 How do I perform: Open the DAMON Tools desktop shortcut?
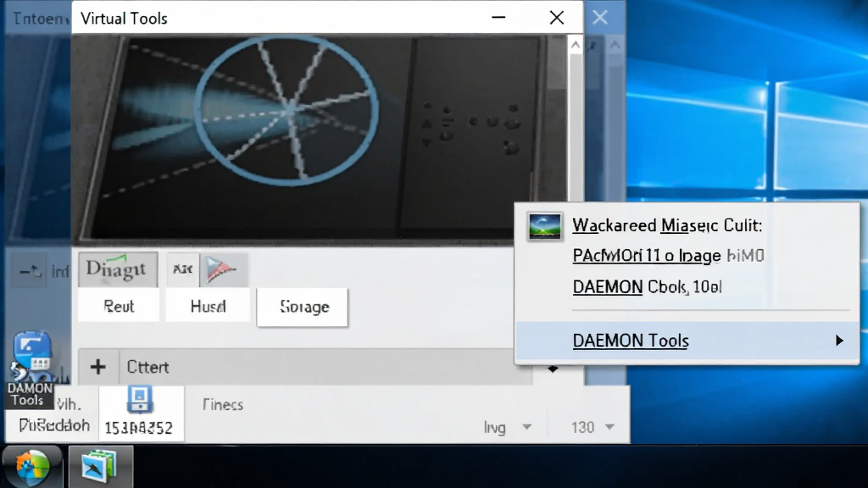coord(31,369)
